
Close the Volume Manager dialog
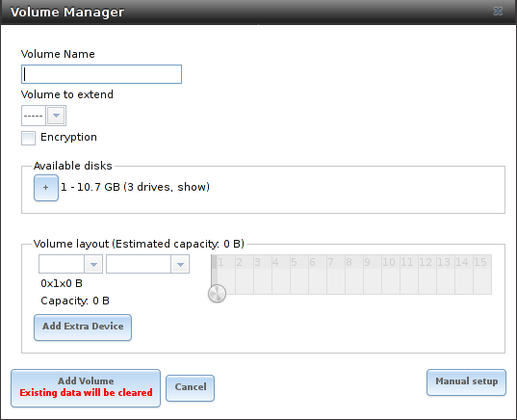(498, 12)
